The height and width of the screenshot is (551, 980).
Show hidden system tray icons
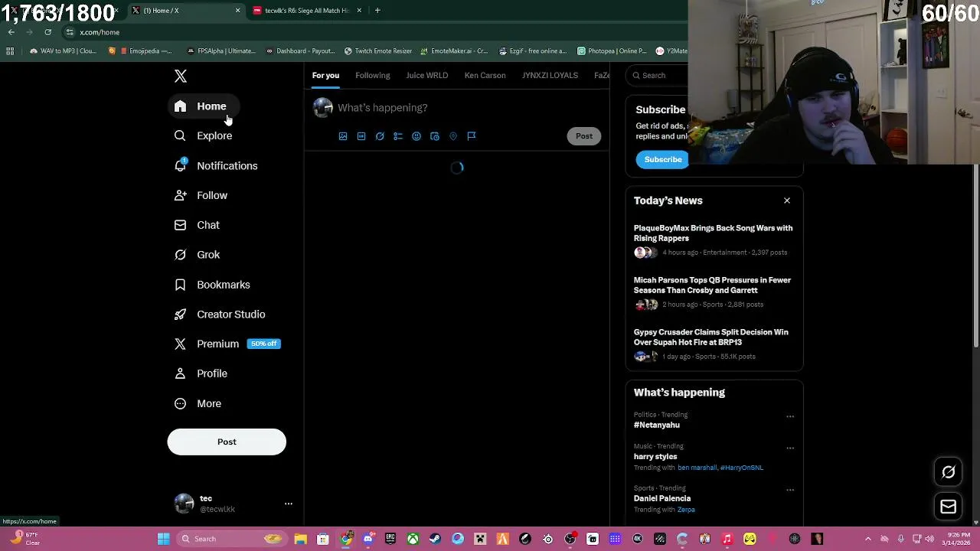tap(867, 539)
